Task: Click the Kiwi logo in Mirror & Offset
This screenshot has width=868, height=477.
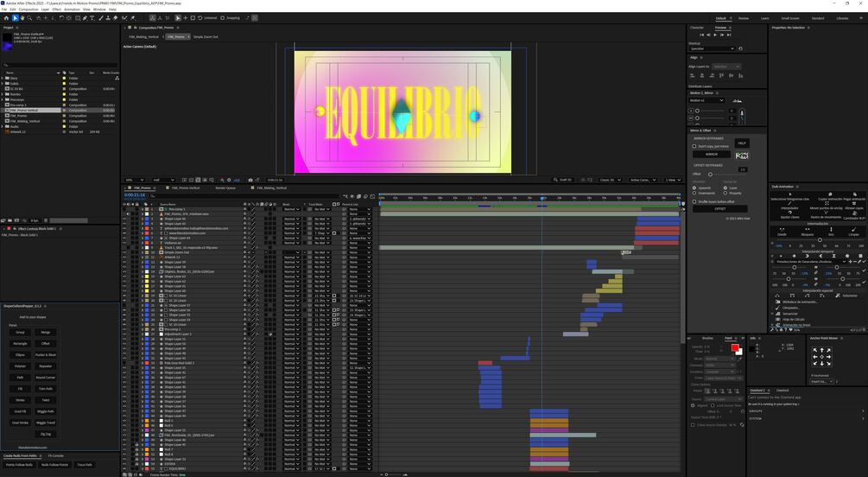Action: click(x=742, y=156)
